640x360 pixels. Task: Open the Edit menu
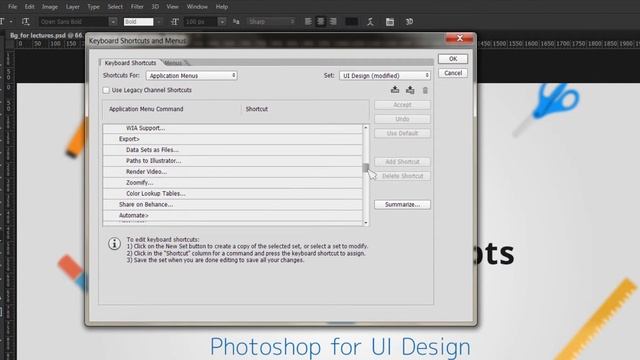coord(29,7)
